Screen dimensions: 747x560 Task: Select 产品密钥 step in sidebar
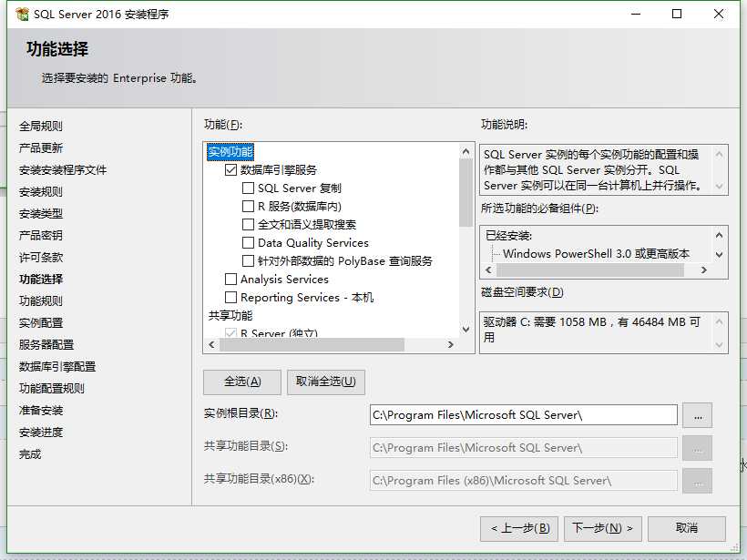pos(41,235)
